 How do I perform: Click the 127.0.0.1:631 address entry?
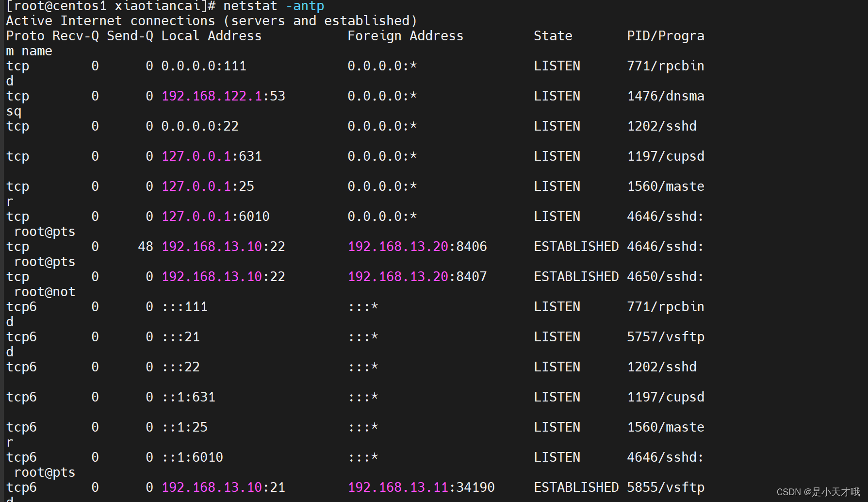pyautogui.click(x=212, y=156)
